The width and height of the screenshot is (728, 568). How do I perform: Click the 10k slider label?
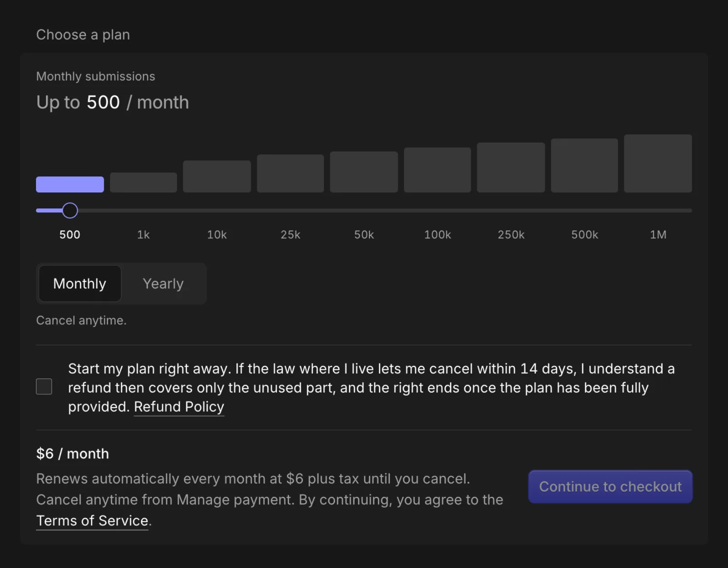click(x=217, y=235)
